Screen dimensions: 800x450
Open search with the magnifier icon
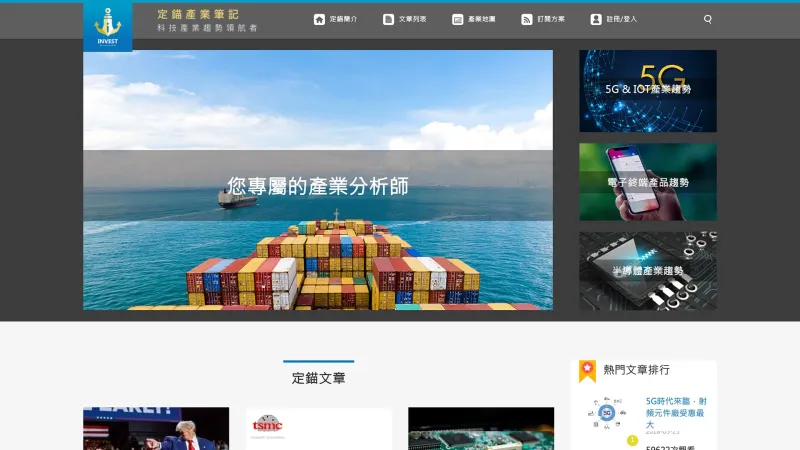tap(708, 19)
